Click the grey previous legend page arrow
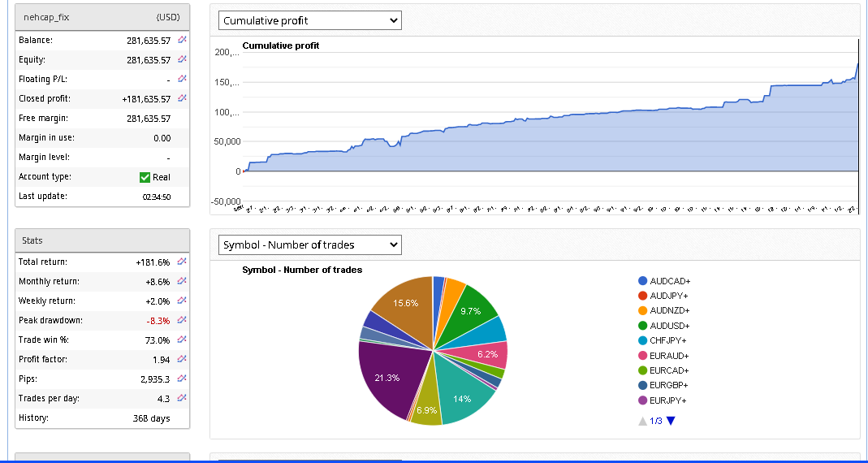 pos(642,421)
